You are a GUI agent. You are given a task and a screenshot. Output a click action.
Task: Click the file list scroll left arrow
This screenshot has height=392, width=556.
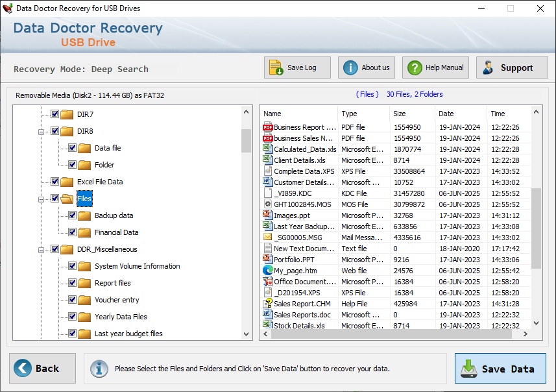(265, 334)
